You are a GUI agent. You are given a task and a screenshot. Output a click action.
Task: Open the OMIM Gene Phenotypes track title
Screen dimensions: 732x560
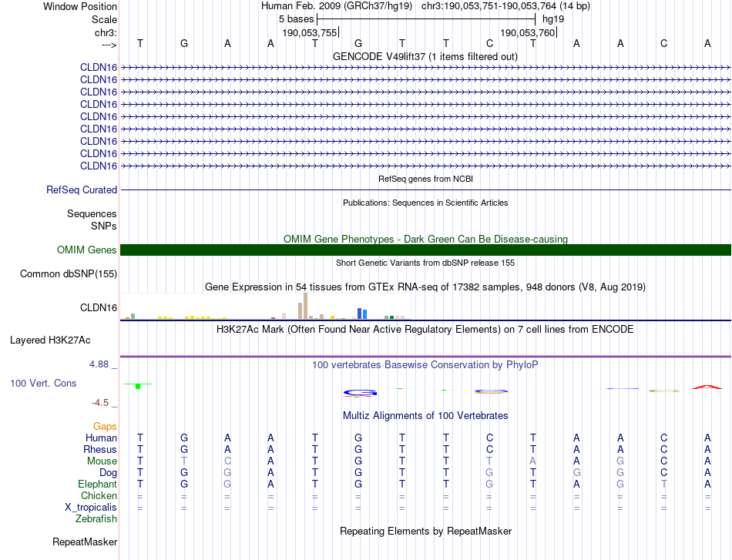tap(425, 239)
